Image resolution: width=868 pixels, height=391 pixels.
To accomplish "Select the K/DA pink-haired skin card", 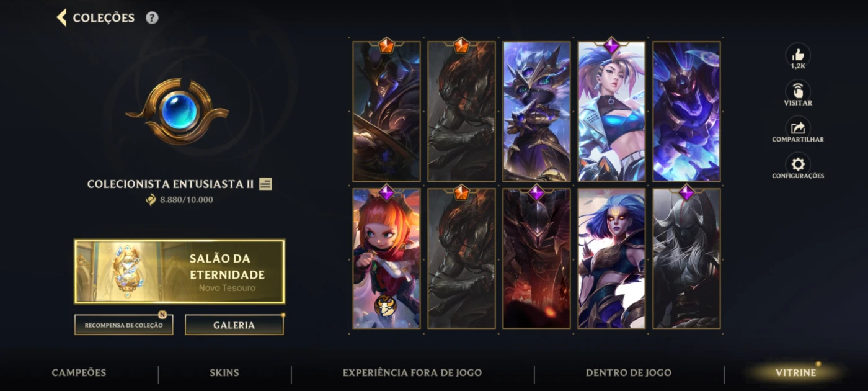I will (612, 112).
